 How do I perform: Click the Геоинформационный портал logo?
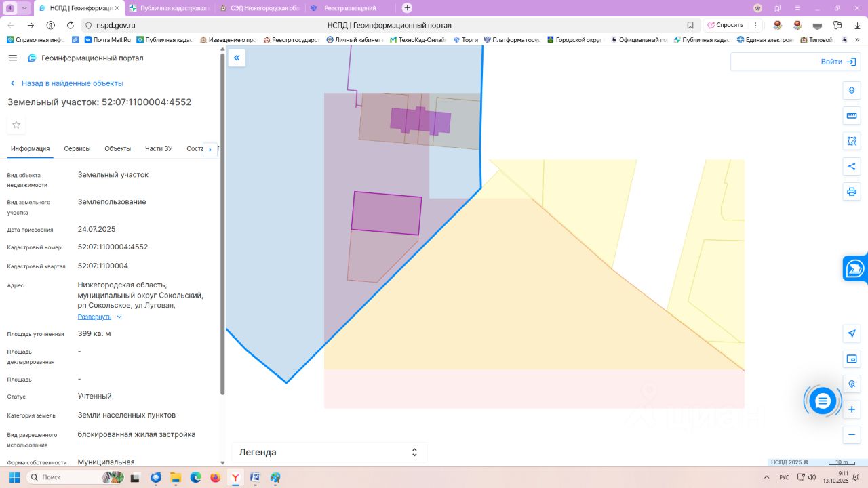[x=85, y=58]
